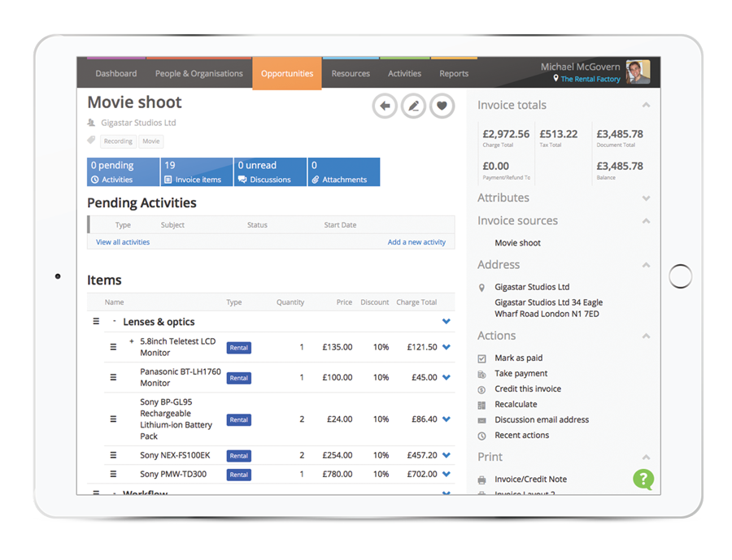Click the address pin icon next to Gigastar Studios
Viewport: 732px width, 560px height.
(481, 288)
